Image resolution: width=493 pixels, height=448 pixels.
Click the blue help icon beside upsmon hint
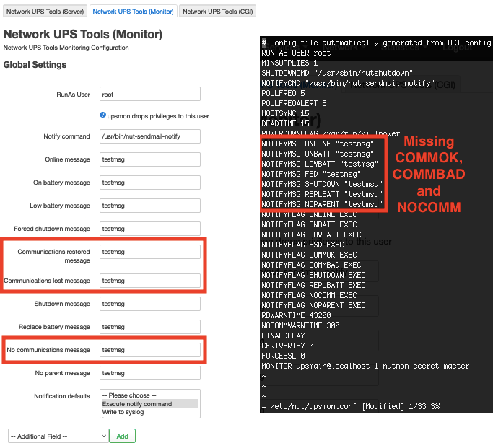coord(102,115)
